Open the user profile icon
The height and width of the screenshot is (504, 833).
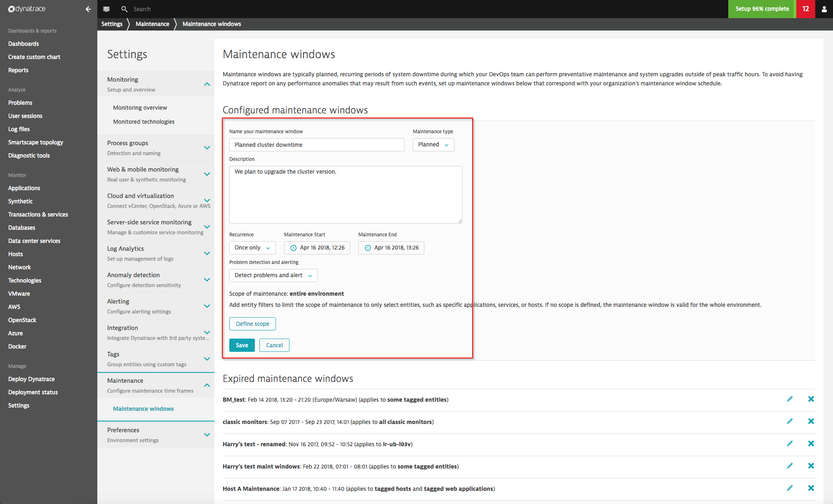[824, 9]
